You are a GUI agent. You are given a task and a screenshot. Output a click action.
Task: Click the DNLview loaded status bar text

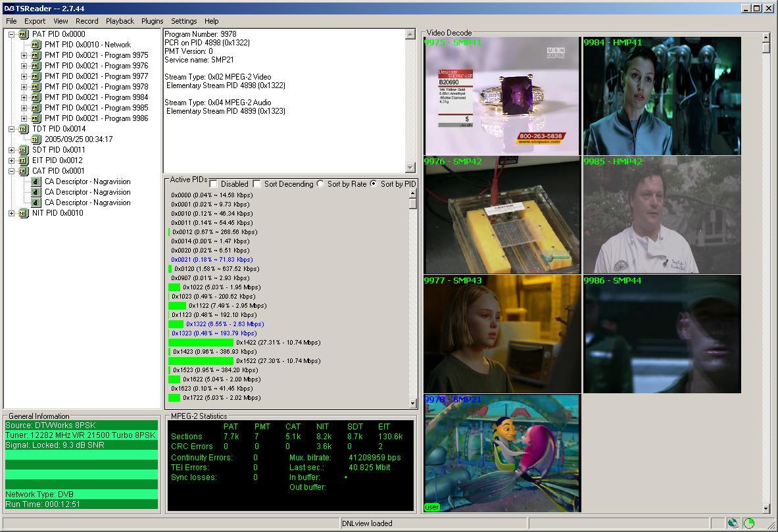click(367, 523)
